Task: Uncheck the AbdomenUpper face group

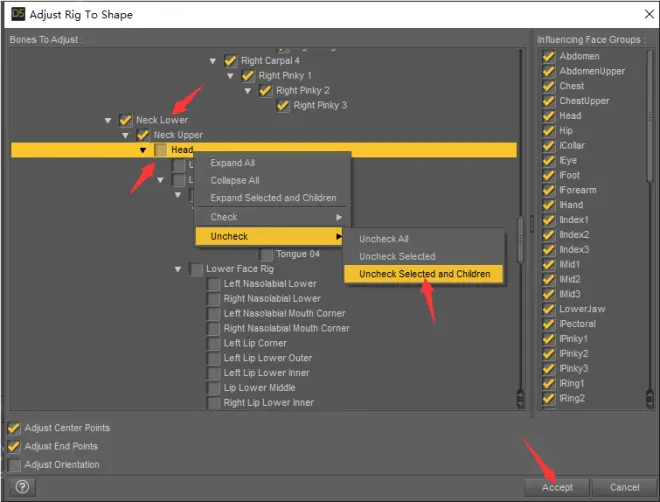Action: click(548, 71)
